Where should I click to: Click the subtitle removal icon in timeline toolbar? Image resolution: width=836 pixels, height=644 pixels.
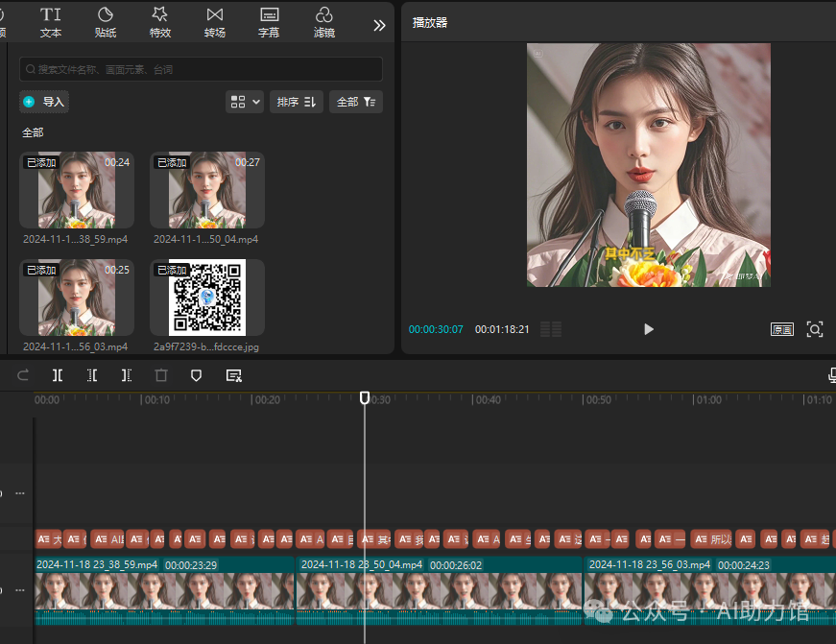(234, 375)
